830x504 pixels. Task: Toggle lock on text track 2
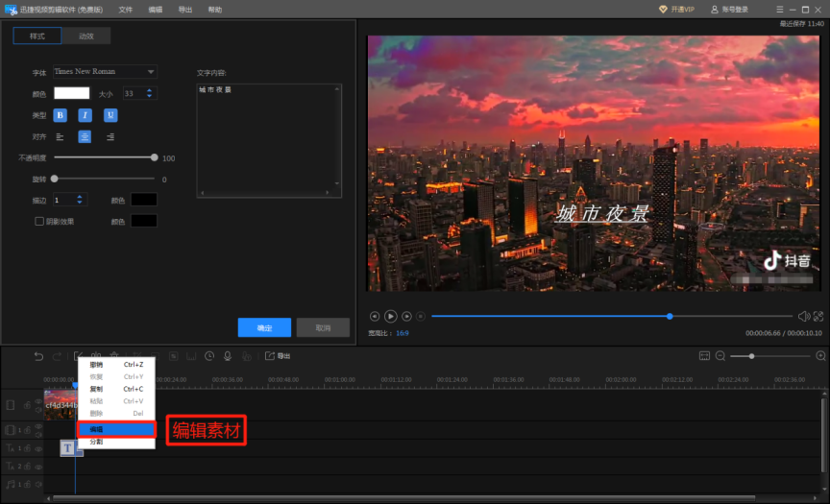27,467
